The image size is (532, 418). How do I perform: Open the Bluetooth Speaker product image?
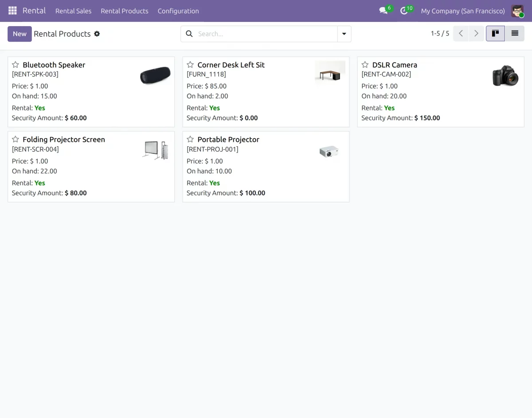[155, 75]
